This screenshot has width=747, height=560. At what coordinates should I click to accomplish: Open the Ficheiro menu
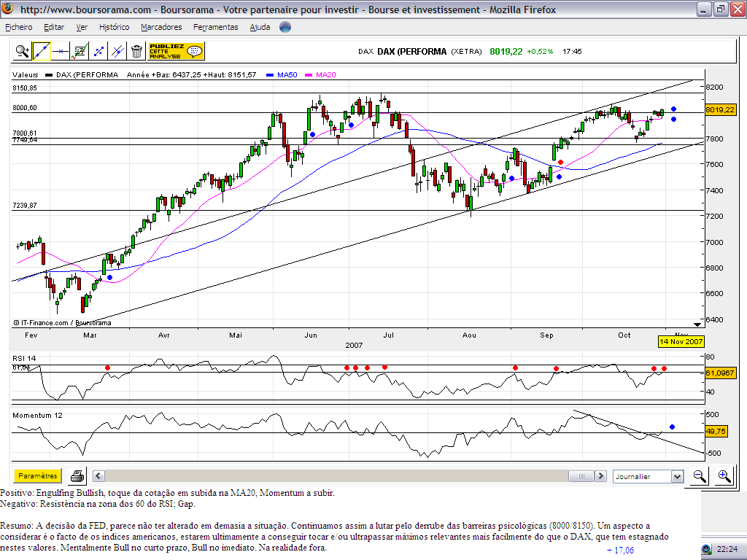tap(19, 27)
